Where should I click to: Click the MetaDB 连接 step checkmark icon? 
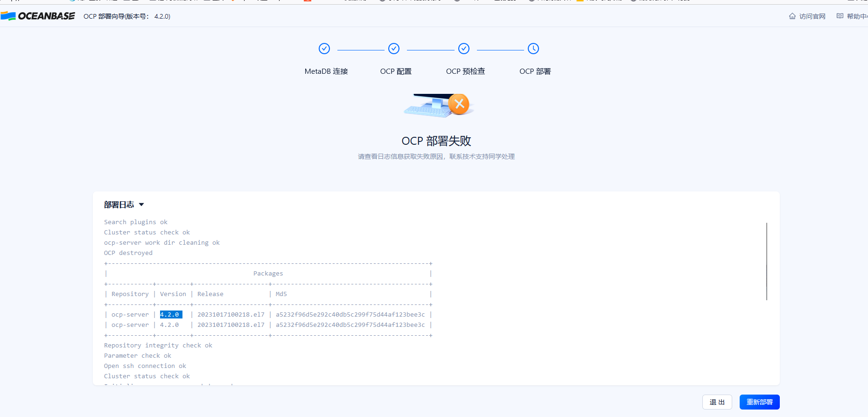[x=324, y=49]
